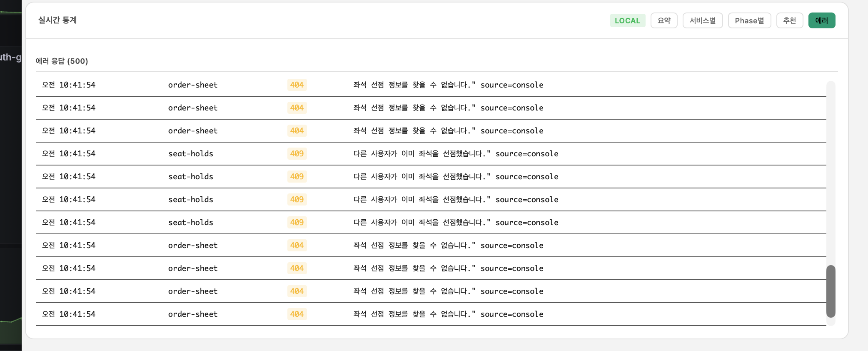This screenshot has width=868, height=351.
Task: Click the 404 status badge in the first row
Action: 297,85
